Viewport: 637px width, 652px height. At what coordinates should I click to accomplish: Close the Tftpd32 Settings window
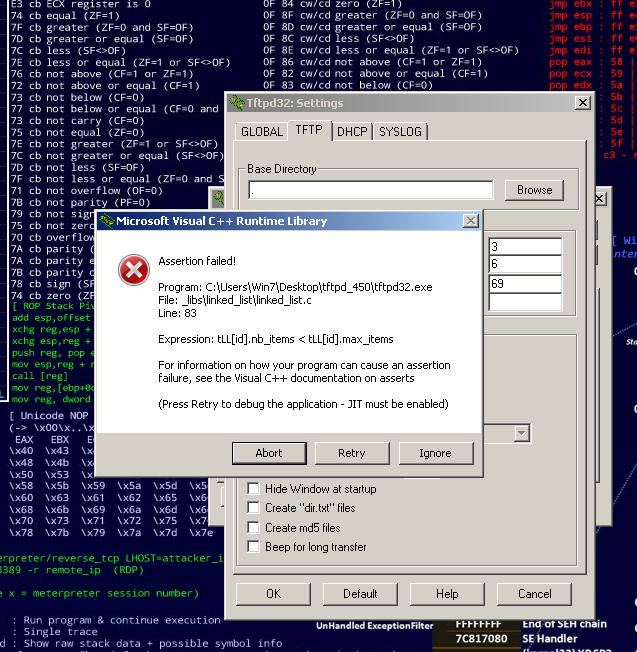[583, 102]
